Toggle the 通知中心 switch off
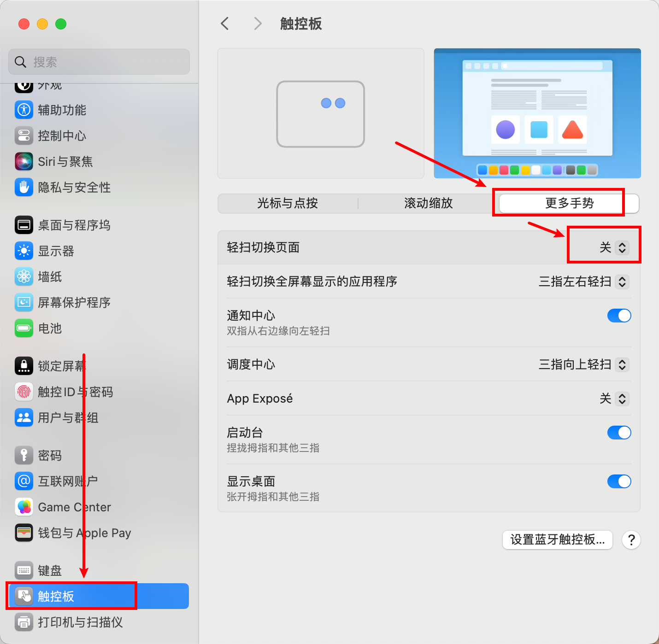 point(619,316)
